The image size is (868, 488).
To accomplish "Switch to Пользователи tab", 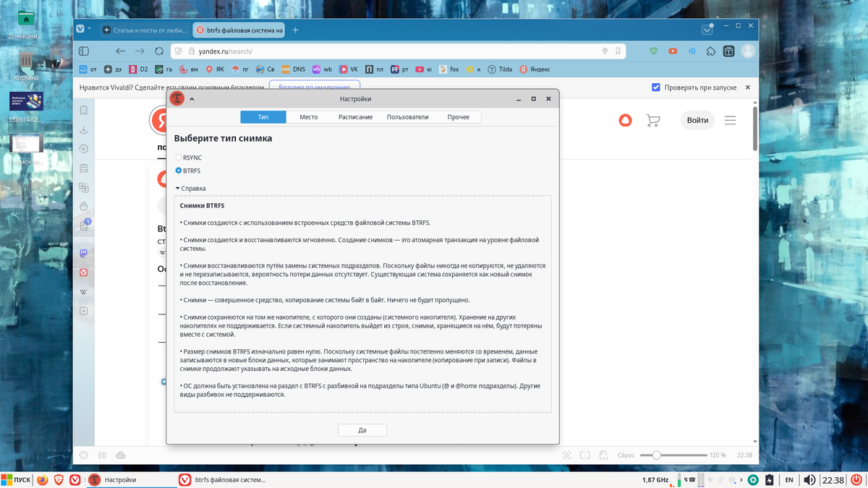I will tap(407, 117).
